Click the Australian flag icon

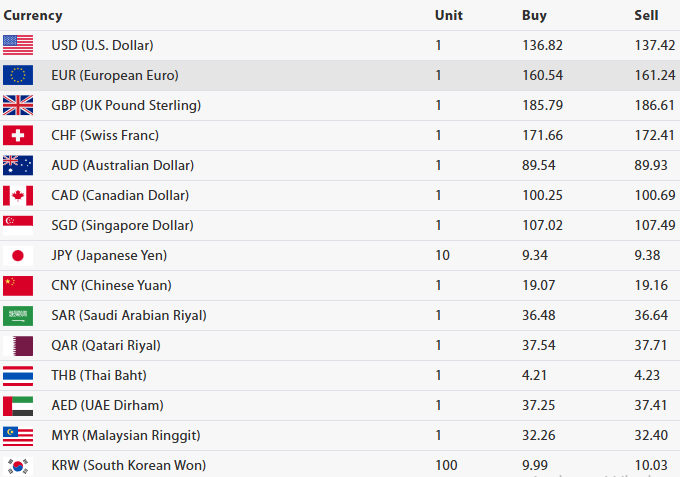(x=18, y=165)
